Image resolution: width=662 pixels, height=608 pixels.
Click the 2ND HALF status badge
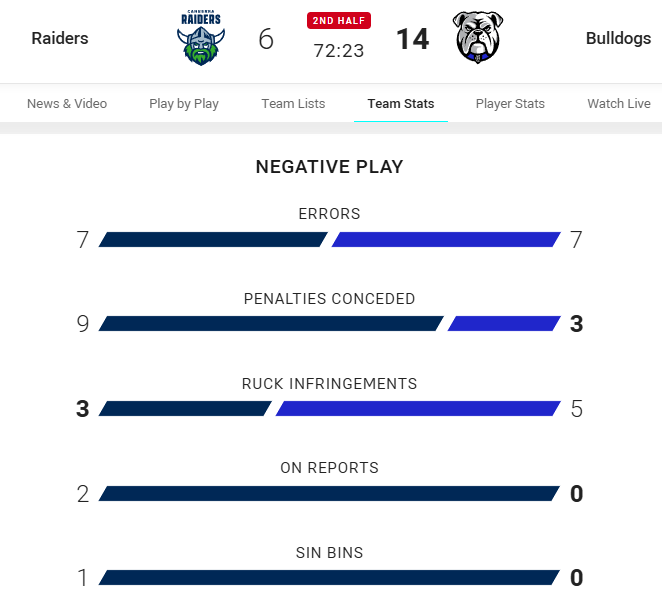point(339,21)
